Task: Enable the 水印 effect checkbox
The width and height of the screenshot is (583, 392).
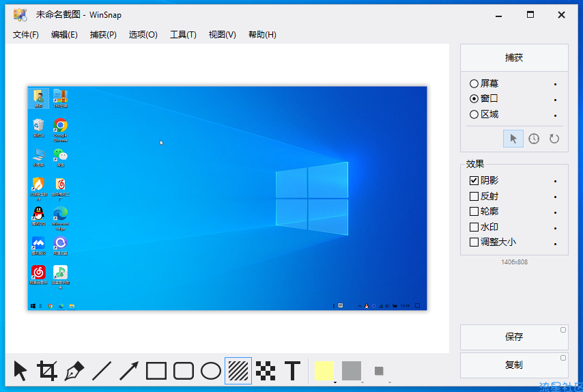Action: 474,227
